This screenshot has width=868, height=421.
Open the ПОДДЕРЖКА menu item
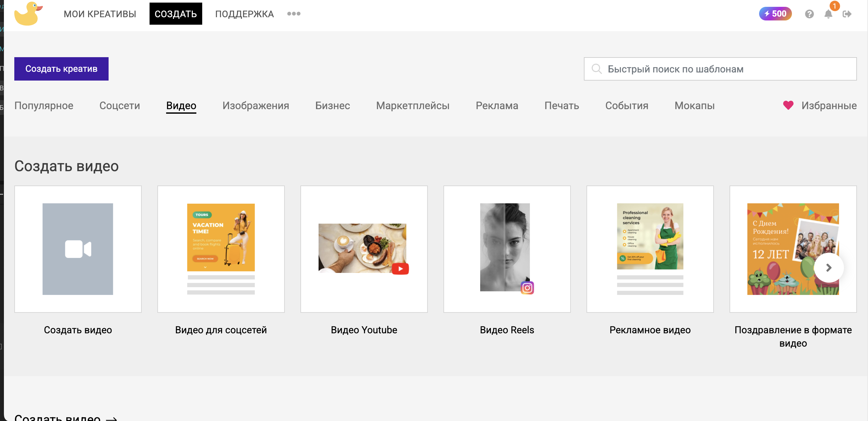pyautogui.click(x=244, y=14)
